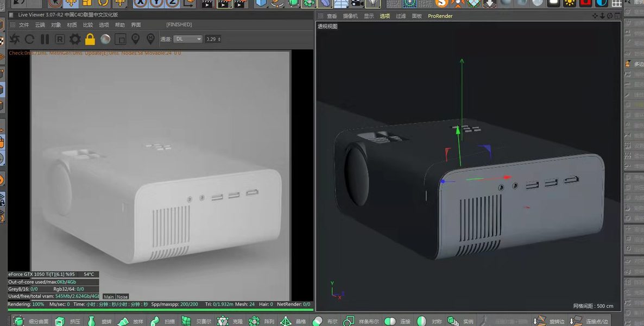Switch to Main render tab
Screen dimensions: 644x326
(x=109, y=297)
